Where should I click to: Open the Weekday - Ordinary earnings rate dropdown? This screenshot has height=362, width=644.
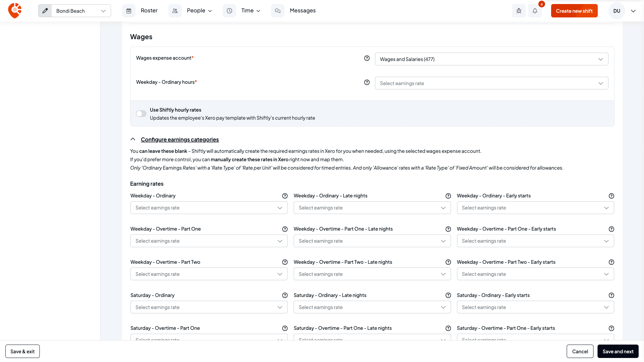209,208
